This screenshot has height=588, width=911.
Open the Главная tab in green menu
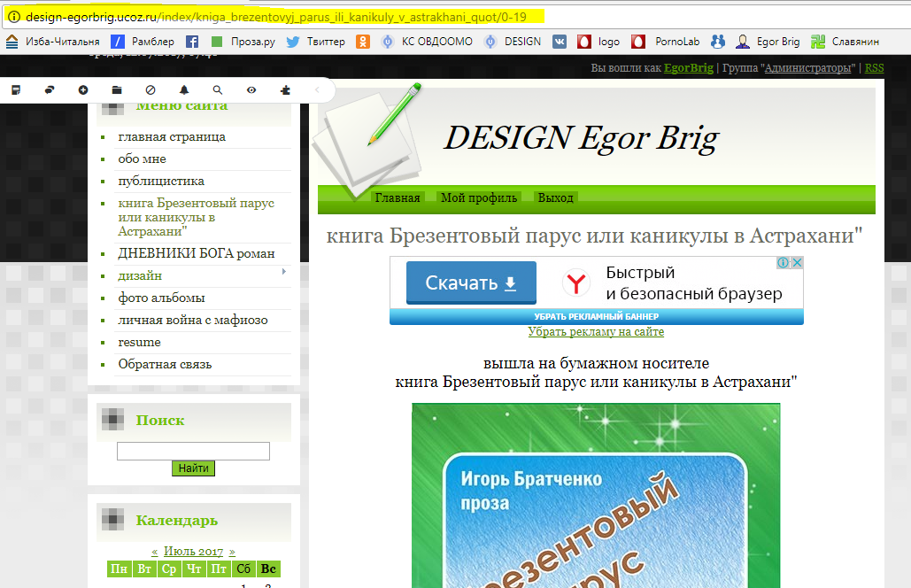tap(398, 197)
